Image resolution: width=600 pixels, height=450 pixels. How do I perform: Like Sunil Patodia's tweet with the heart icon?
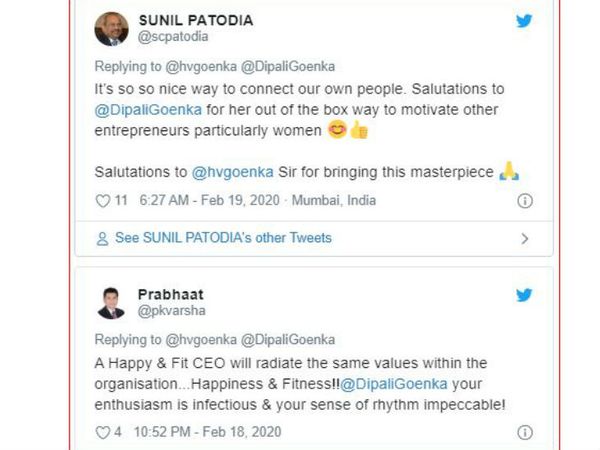point(102,200)
